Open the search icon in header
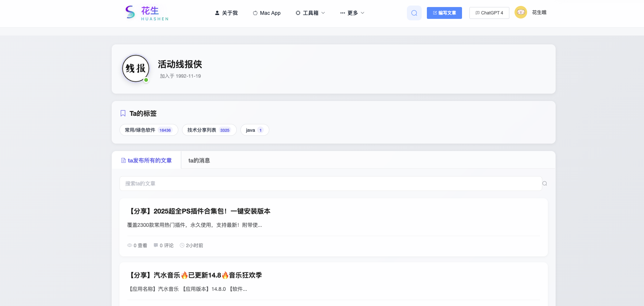The width and height of the screenshot is (644, 306). [x=414, y=13]
